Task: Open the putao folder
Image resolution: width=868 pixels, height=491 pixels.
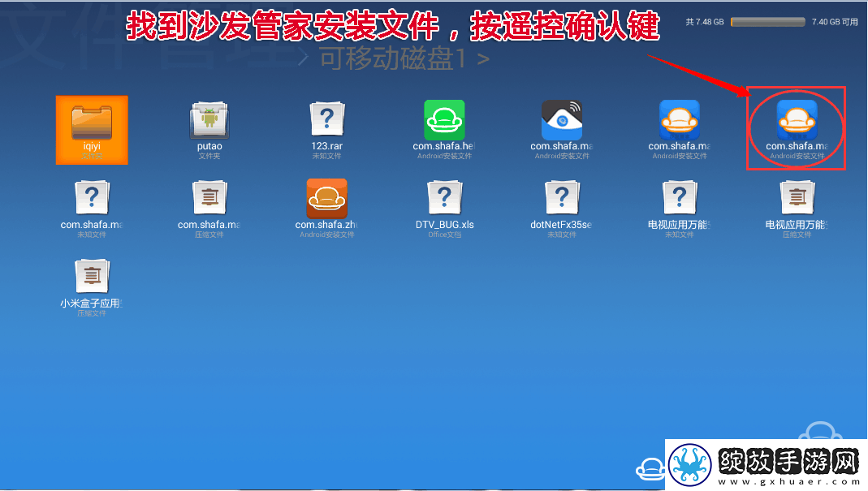Action: pyautogui.click(x=209, y=130)
